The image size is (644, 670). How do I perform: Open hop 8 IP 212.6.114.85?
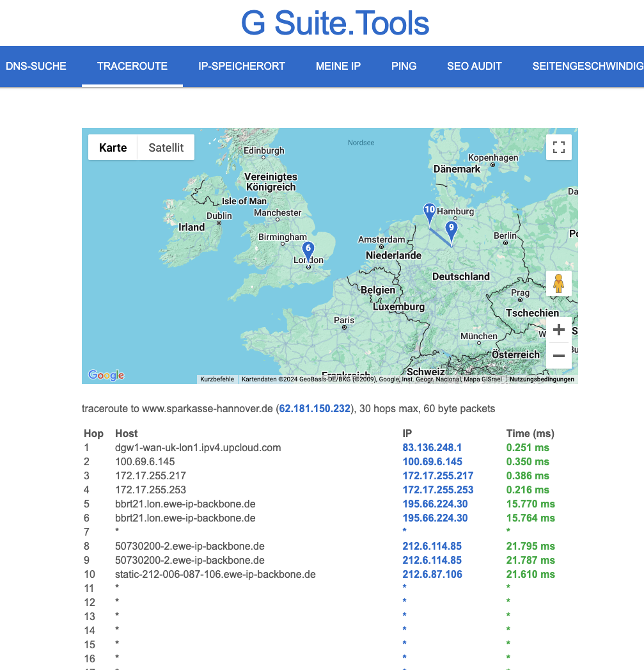coord(432,546)
